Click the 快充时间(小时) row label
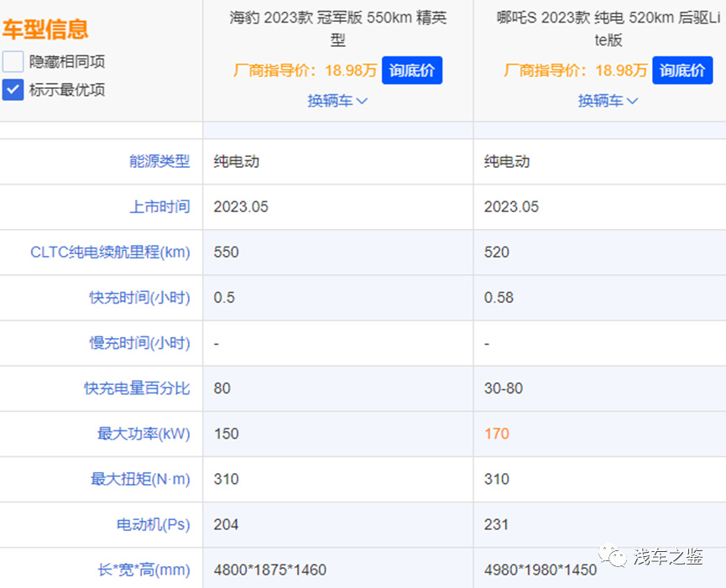Image resolution: width=726 pixels, height=588 pixels. 139,298
